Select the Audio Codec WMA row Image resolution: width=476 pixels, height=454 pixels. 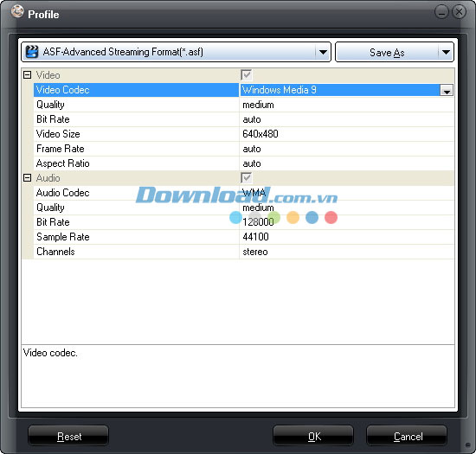[x=244, y=193]
